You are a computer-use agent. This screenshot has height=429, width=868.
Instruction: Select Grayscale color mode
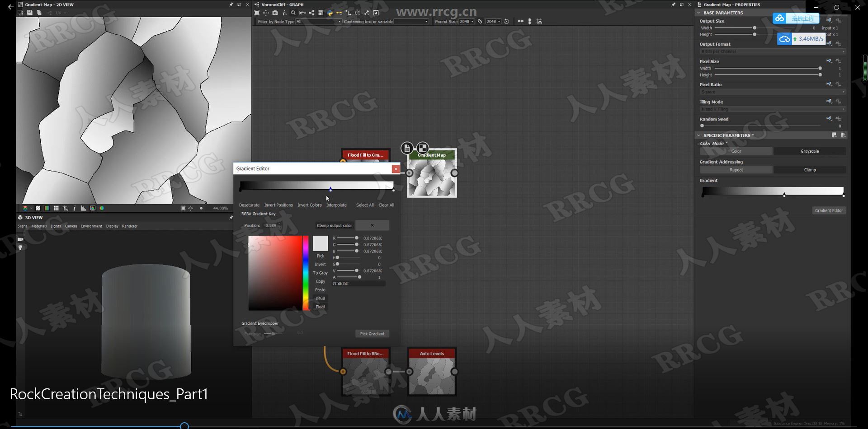pyautogui.click(x=810, y=151)
